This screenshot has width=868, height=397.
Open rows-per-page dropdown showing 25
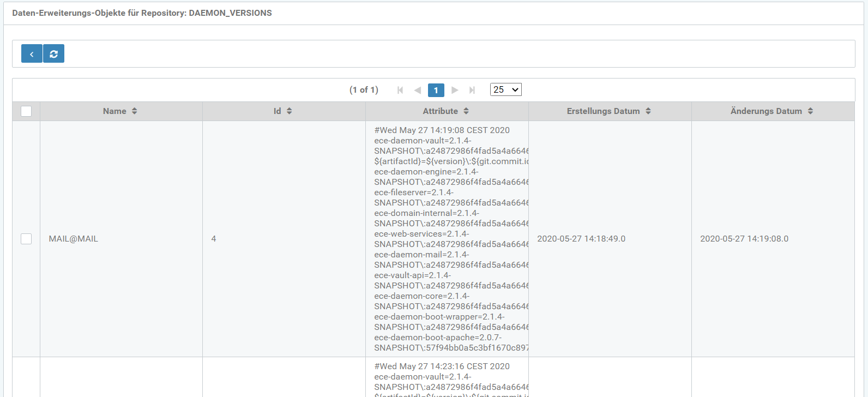(x=505, y=89)
